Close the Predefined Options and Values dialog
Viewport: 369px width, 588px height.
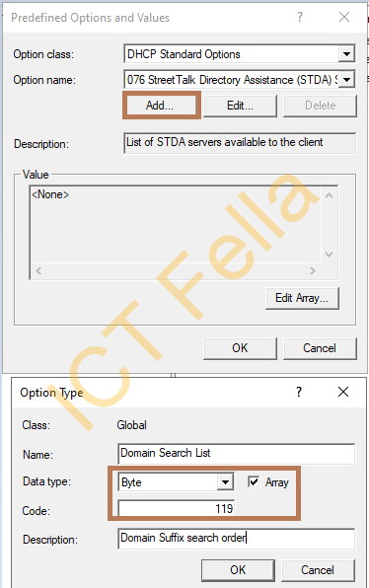344,17
